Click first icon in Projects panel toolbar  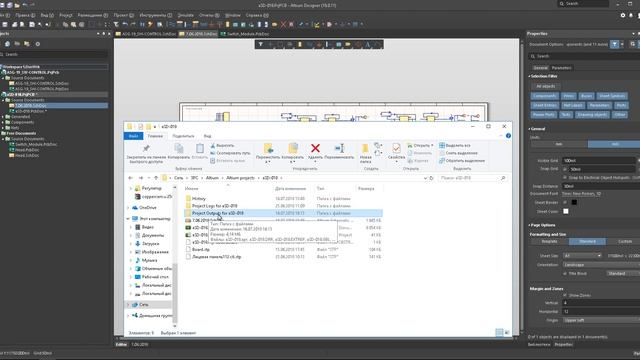(x=7, y=44)
